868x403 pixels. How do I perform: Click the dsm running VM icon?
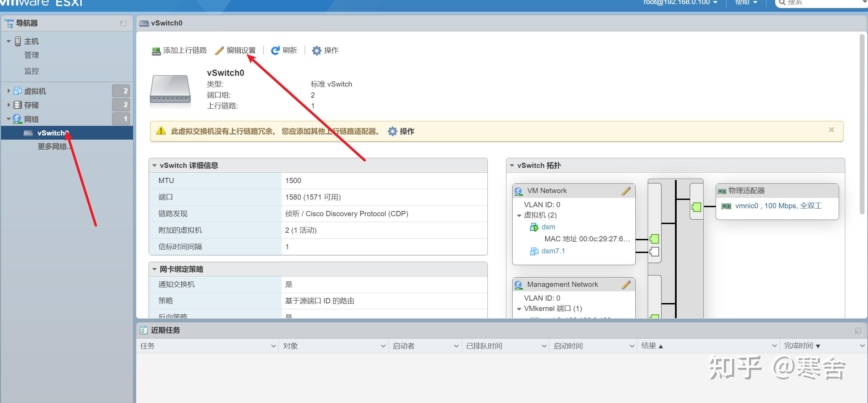tap(534, 227)
